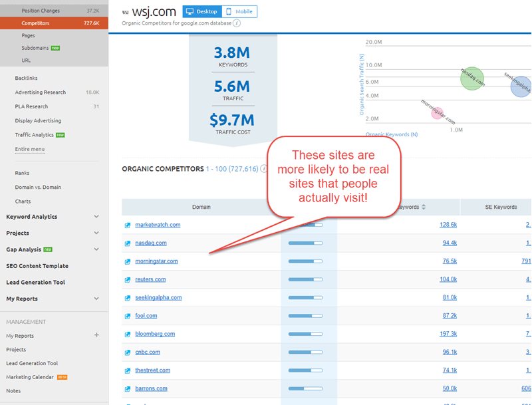Open external link icon for bloomberg.com
The width and height of the screenshot is (532, 405).
pyautogui.click(x=128, y=335)
